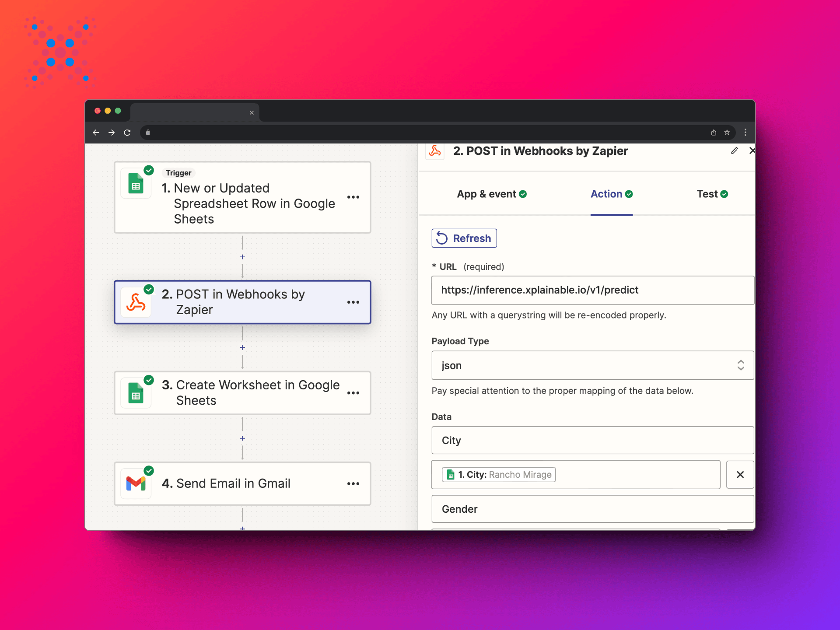Click the URL input field
This screenshot has width=840, height=630.
pyautogui.click(x=593, y=290)
